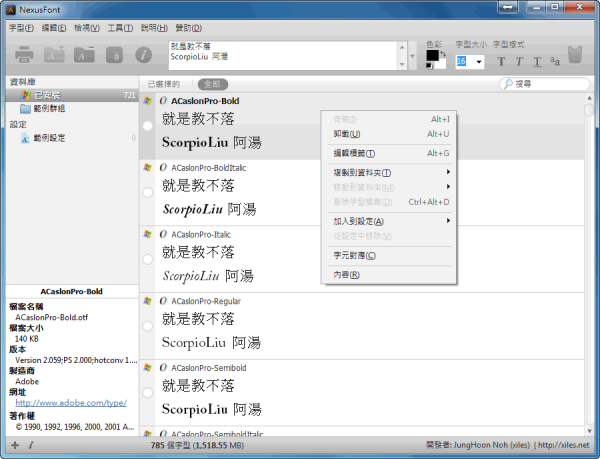
Task: Click the ACaslonPro-Semibold font name
Action: [209, 368]
